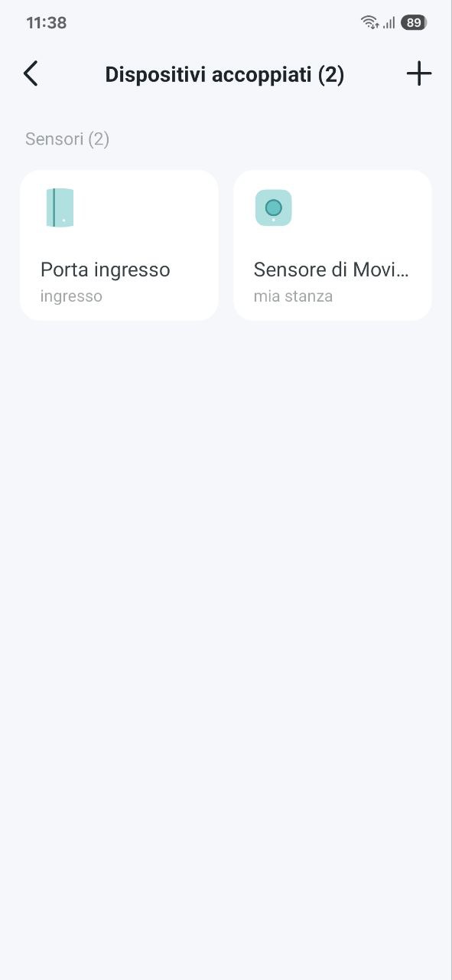Open the Porta ingresso sensor details
Viewport: 452px width, 980px height.
click(x=119, y=245)
